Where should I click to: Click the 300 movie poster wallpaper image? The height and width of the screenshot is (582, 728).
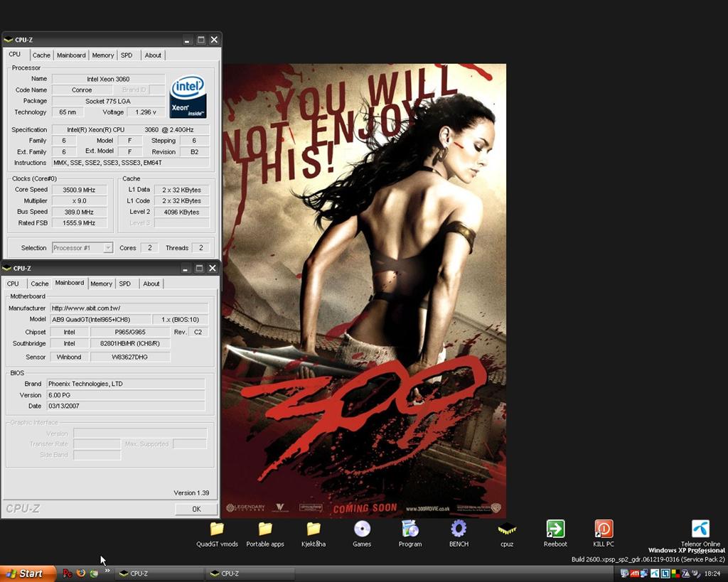[364, 291]
